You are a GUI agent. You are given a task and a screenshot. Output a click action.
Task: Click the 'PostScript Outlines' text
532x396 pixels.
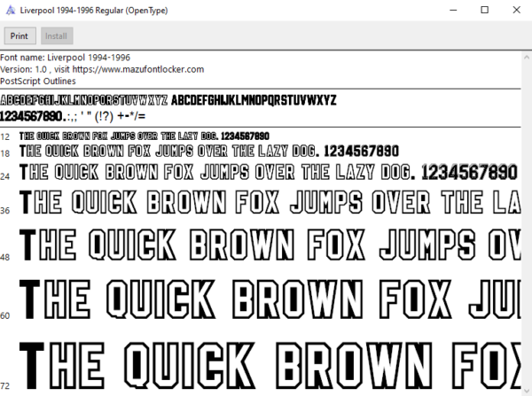37,81
